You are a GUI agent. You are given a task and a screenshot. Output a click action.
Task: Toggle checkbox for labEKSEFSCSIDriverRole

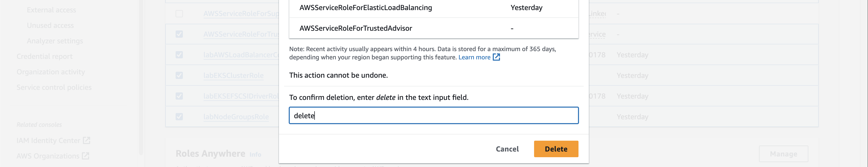point(179,96)
